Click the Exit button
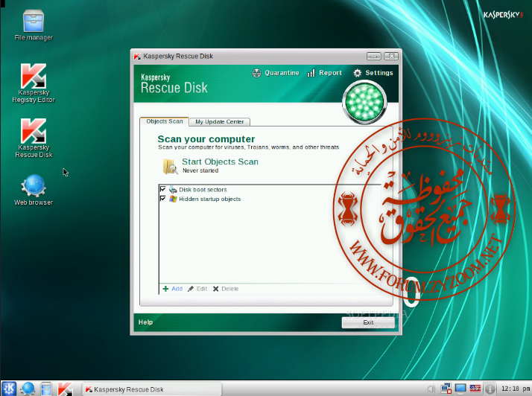 [x=368, y=322]
